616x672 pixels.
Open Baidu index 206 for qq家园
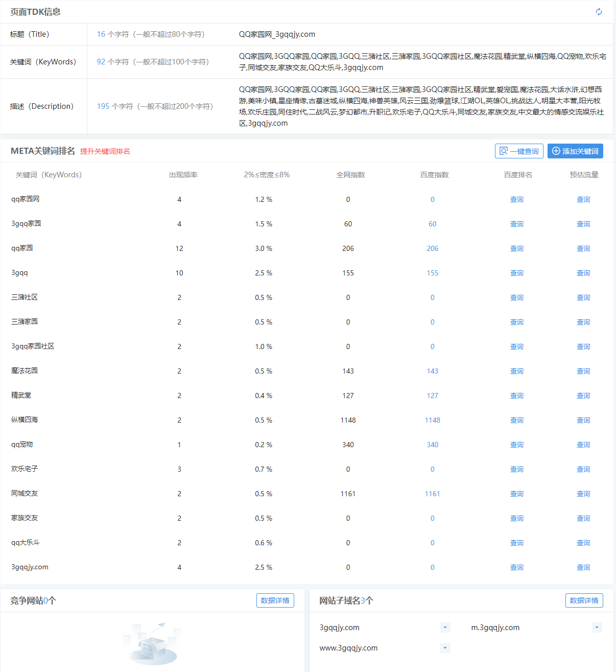[433, 248]
